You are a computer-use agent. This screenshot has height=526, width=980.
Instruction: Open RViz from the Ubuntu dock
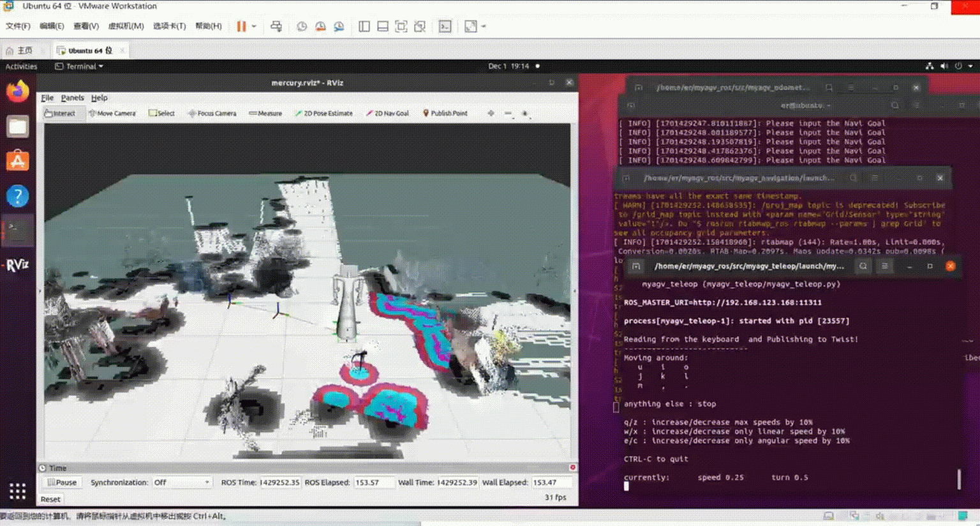pyautogui.click(x=17, y=265)
